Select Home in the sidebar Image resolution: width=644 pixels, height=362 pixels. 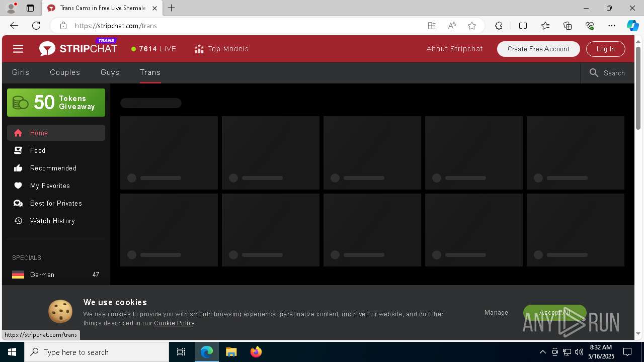coord(56,133)
